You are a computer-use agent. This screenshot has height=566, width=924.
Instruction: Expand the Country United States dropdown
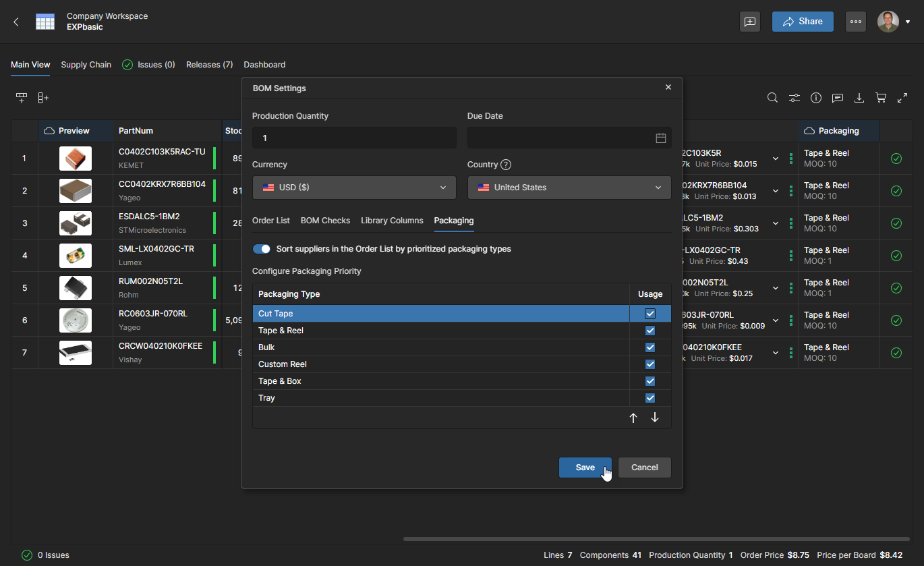569,188
